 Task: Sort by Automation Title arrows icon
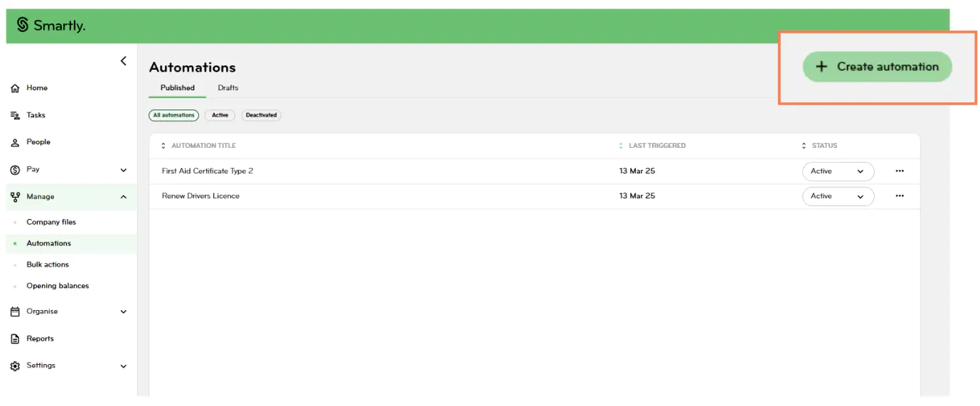164,146
